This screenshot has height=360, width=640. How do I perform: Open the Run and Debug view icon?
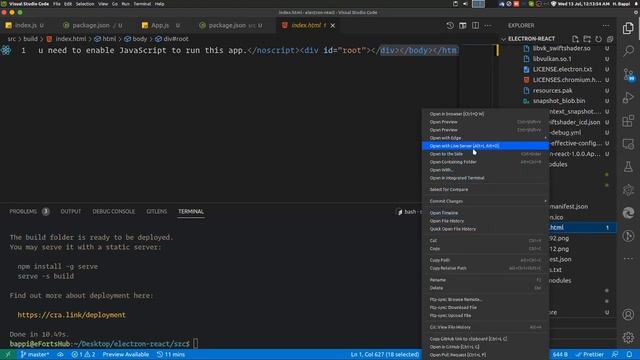628,98
